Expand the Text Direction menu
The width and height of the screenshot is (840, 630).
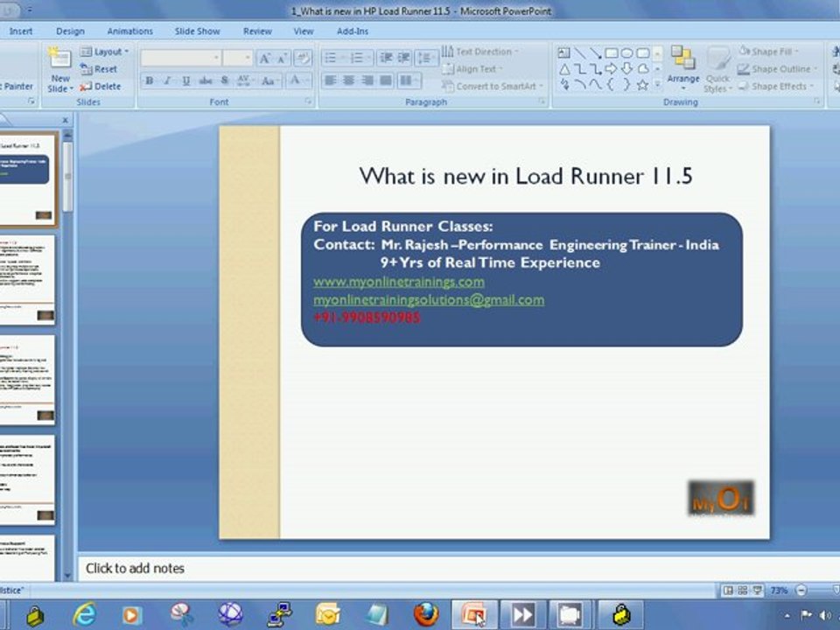(480, 52)
